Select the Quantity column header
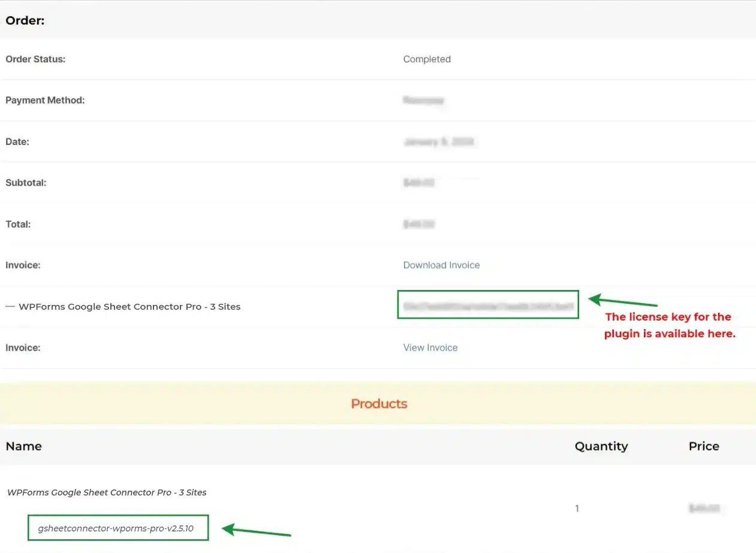 (x=601, y=446)
